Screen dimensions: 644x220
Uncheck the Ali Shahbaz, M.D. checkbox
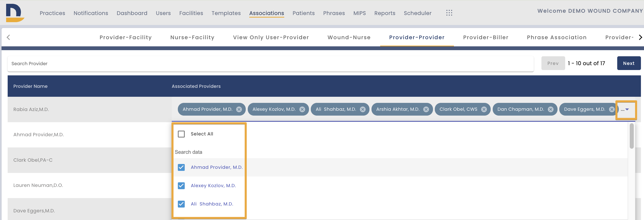(181, 204)
